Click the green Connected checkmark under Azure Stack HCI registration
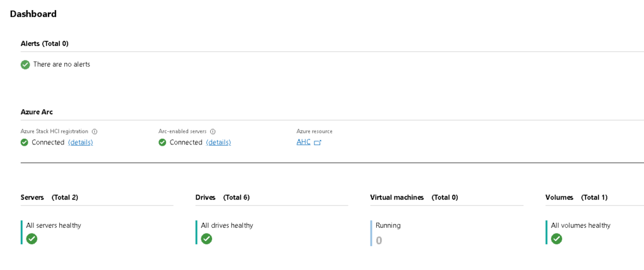Screen dimensions: 644x270 click(x=25, y=143)
